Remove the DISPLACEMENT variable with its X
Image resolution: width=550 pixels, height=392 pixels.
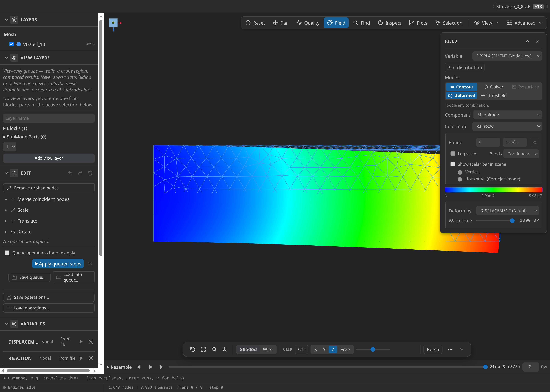(x=91, y=342)
